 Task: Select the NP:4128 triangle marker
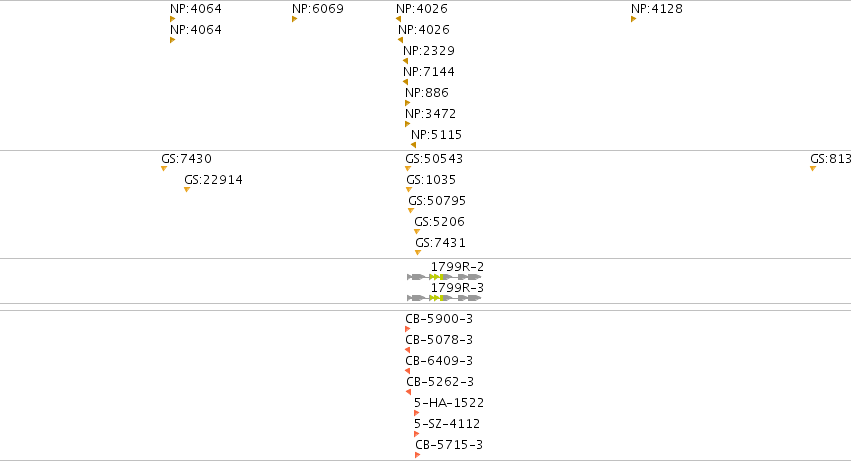pos(633,19)
